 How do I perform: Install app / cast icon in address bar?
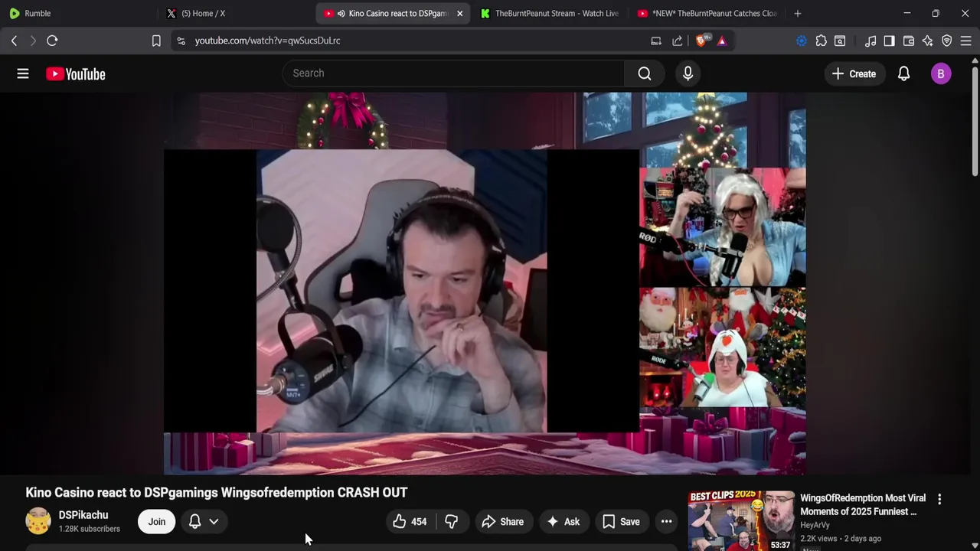(x=656, y=41)
